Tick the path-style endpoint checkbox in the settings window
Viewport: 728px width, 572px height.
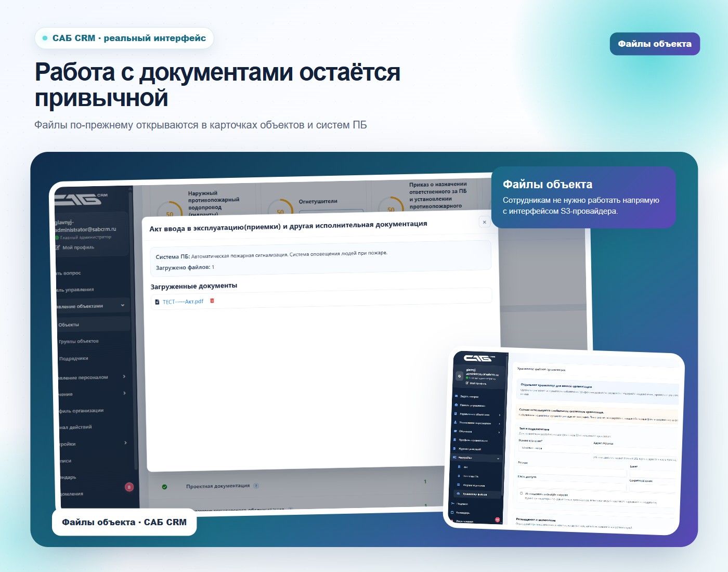[522, 493]
